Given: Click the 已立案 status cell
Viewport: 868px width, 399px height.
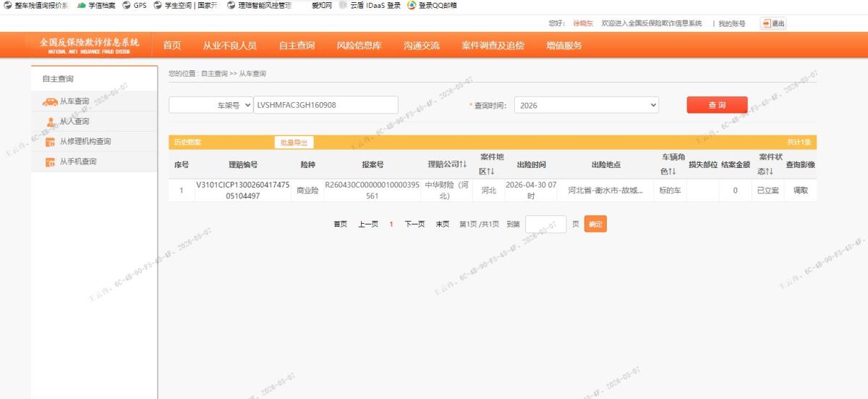Looking at the screenshot, I should click(767, 190).
